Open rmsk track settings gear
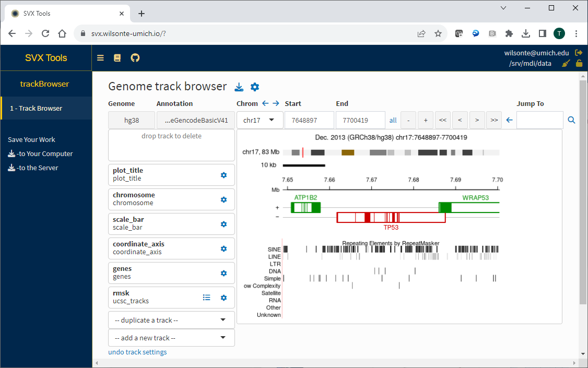Screen dimensions: 588x368 [224, 298]
